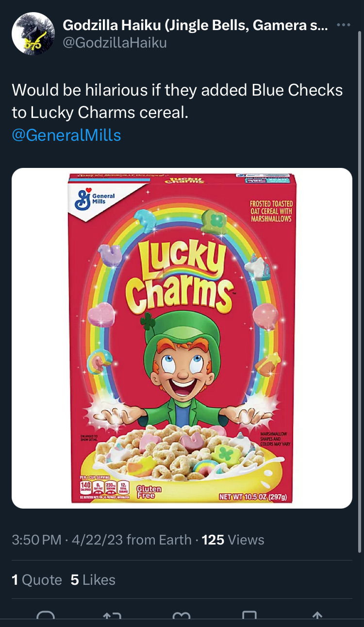Open the Godzilla Haiku profile avatar
The width and height of the screenshot is (364, 627).
click(x=33, y=33)
